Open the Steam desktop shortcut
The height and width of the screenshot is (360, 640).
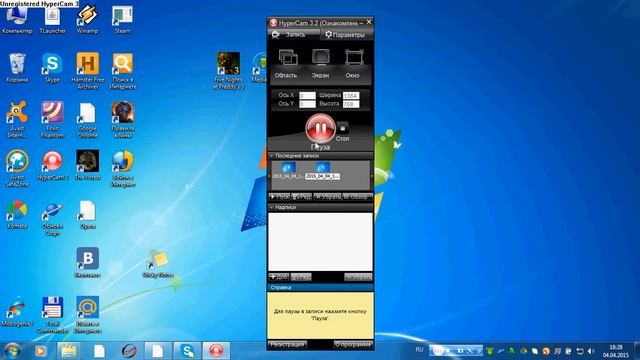click(x=122, y=20)
